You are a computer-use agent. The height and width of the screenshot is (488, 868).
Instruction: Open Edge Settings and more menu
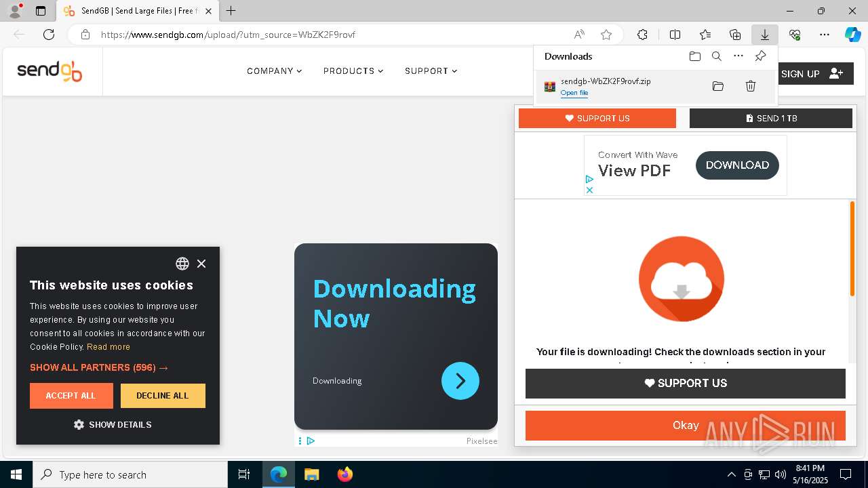[x=825, y=35]
